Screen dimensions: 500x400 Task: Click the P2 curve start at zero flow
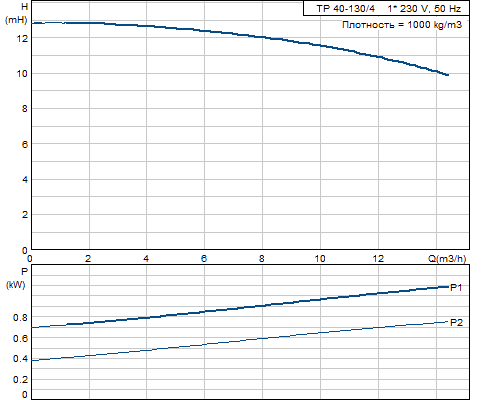[x=33, y=360]
